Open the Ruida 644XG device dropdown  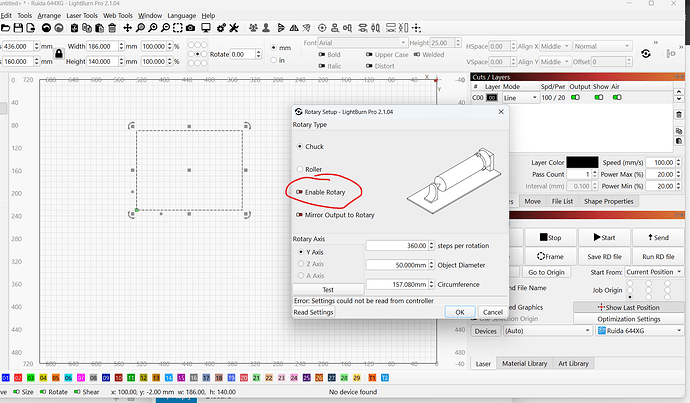point(640,331)
